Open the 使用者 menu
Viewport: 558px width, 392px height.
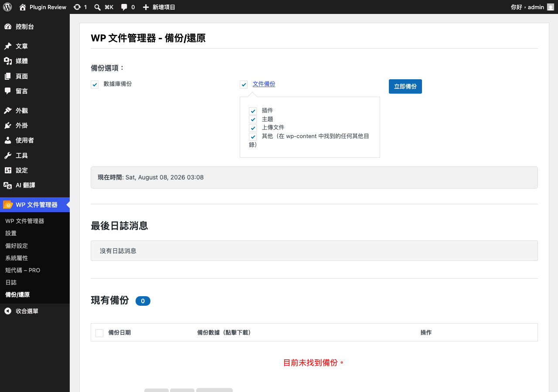pyautogui.click(x=35, y=140)
